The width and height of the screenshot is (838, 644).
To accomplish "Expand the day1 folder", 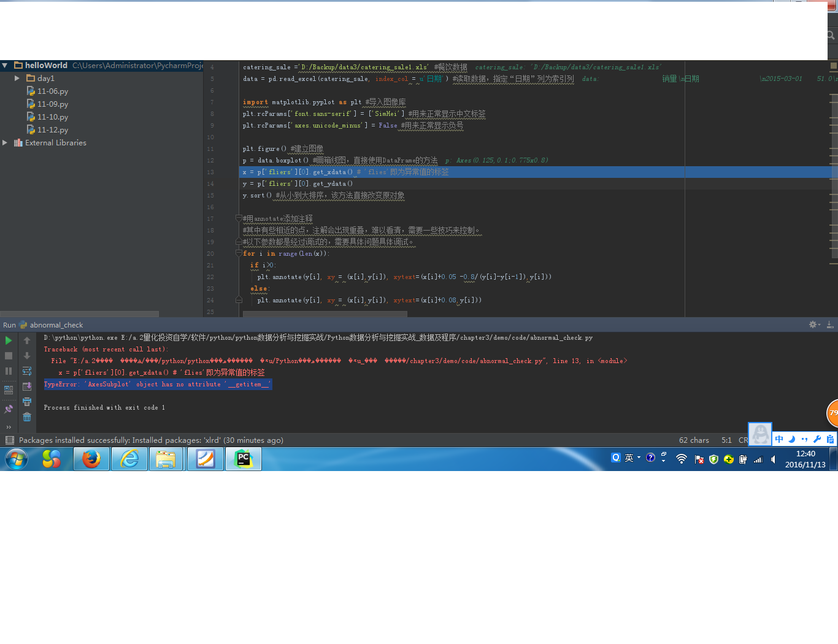I will (x=17, y=79).
